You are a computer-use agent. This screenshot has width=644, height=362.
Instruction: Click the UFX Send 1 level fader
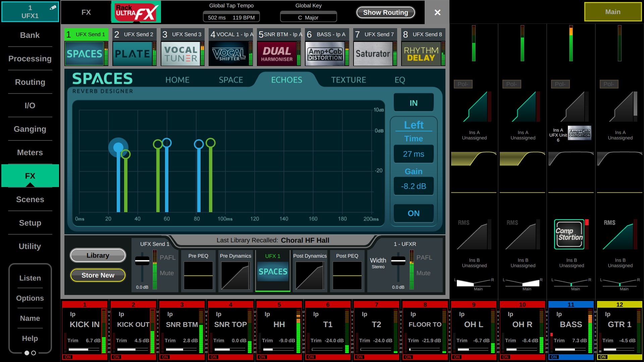142,261
